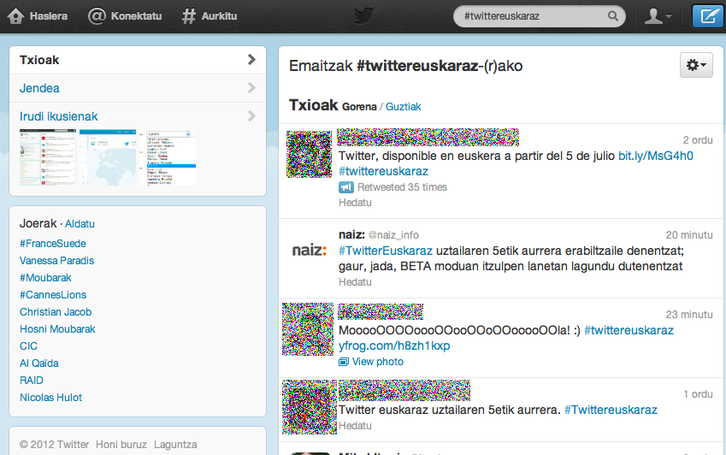Image resolution: width=726 pixels, height=455 pixels.
Task: Open trend #Moubarak
Action: point(45,278)
